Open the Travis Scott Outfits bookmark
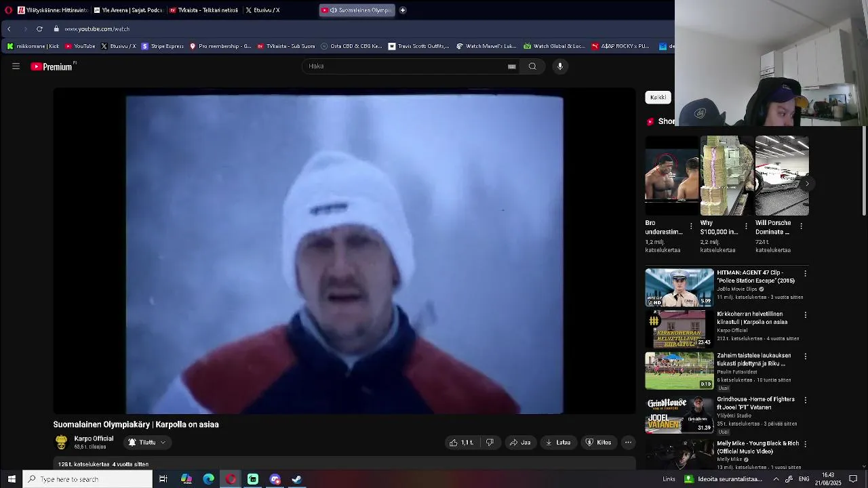 click(418, 46)
